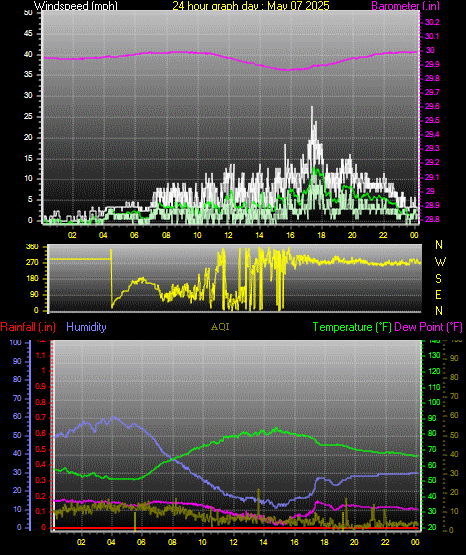Click the magenta "Dew Point (°F)" legend label
Viewport: 466px width, 555px height.
tap(428, 327)
